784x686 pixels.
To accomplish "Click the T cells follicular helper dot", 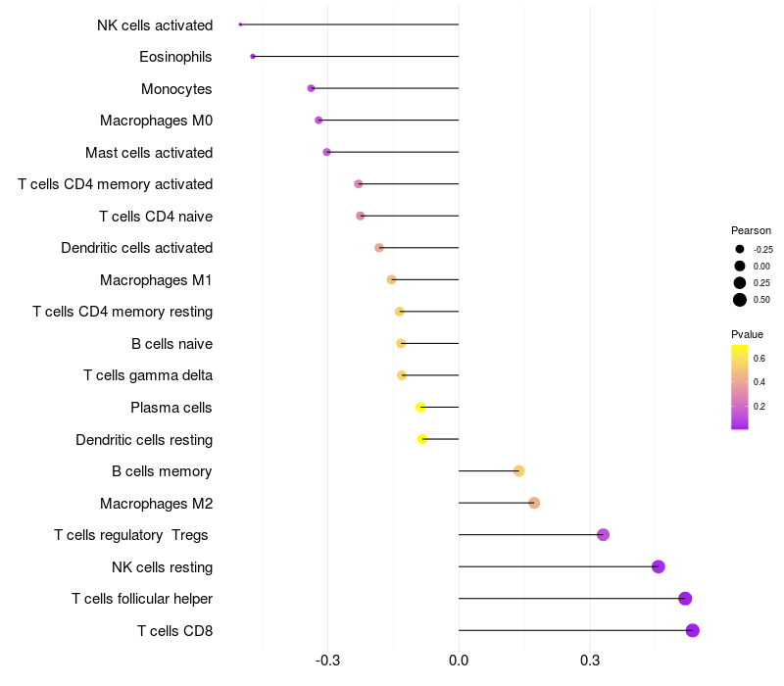I will [x=685, y=599].
